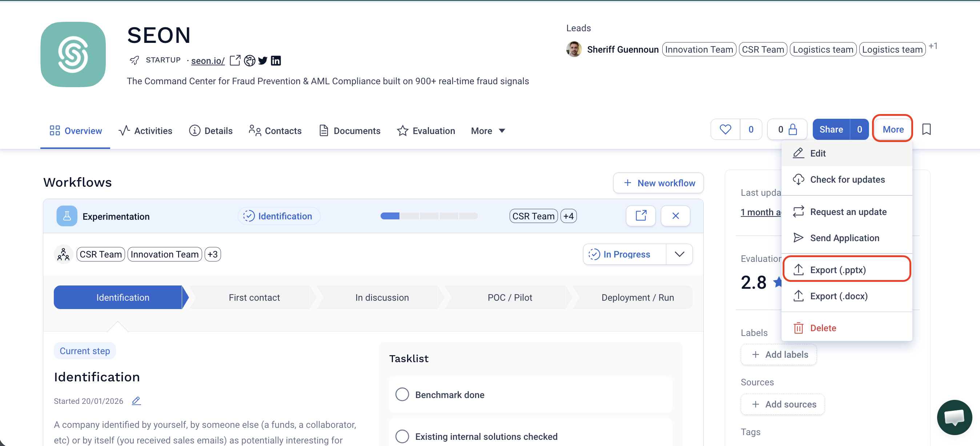Viewport: 980px width, 446px height.
Task: Click the Innovation Team tag in workflow
Action: point(164,254)
